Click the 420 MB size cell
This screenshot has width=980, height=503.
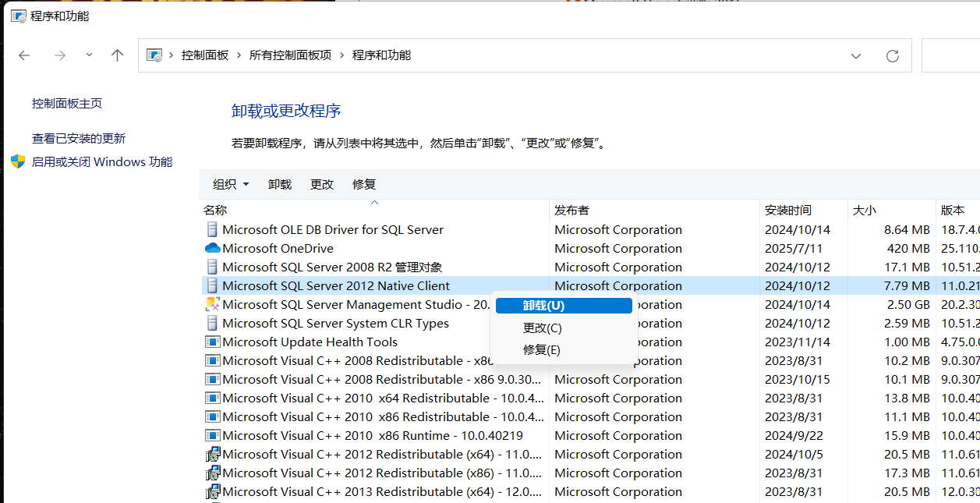click(x=908, y=248)
